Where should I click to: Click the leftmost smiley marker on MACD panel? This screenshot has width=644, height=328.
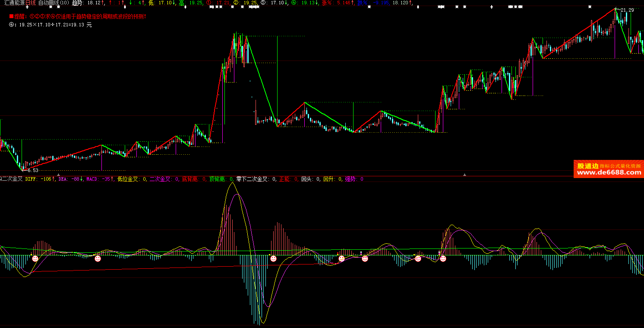click(35, 258)
